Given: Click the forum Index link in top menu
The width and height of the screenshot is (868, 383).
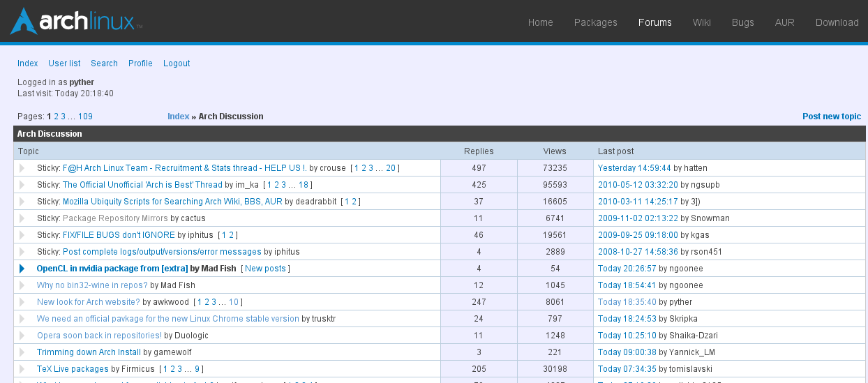Looking at the screenshot, I should click(x=28, y=63).
